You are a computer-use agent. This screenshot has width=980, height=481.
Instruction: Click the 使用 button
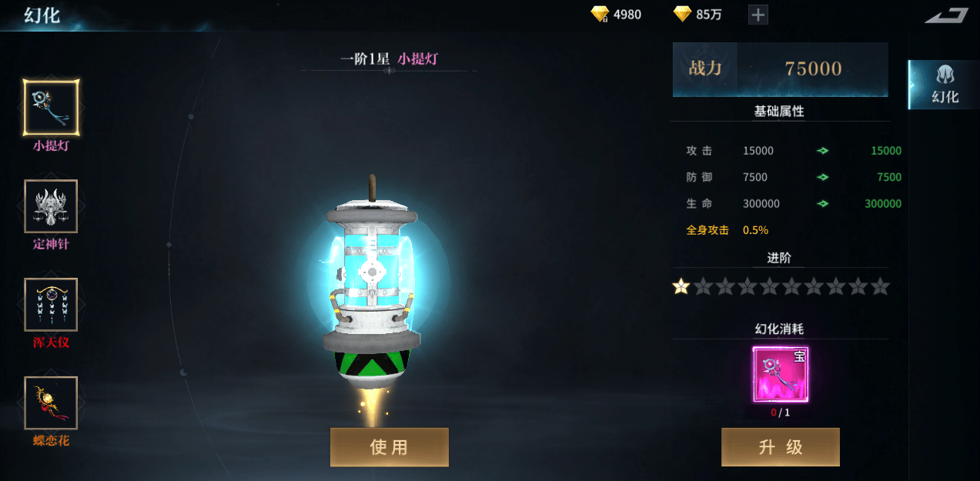[x=390, y=447]
